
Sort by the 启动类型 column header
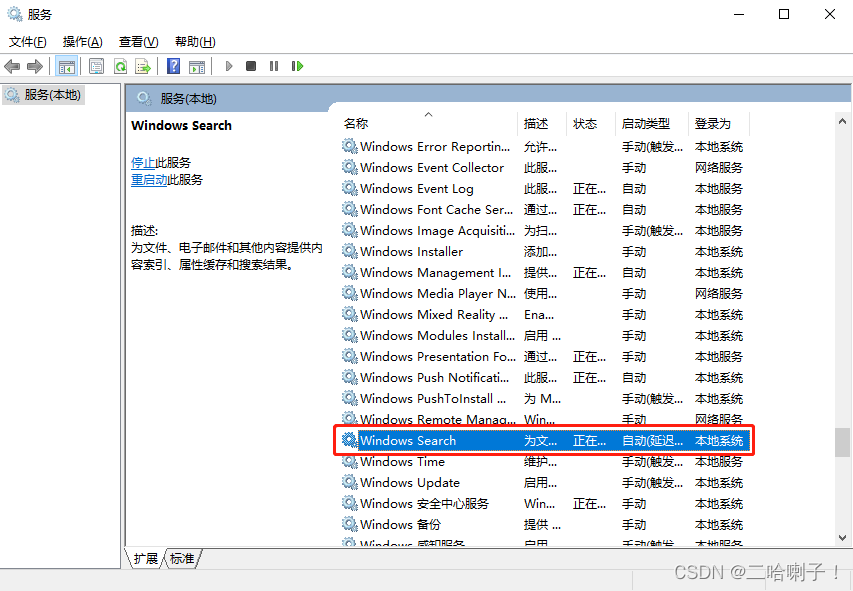(x=651, y=124)
